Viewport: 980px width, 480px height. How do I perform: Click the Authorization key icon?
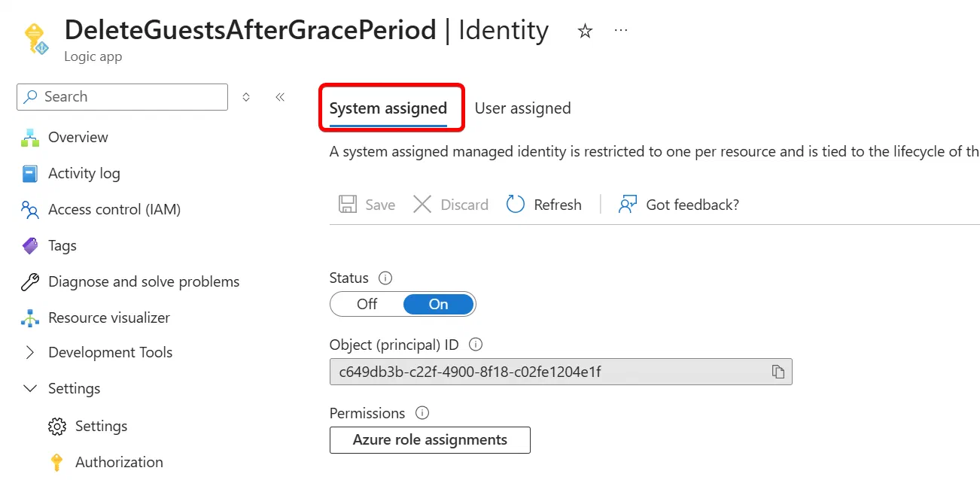point(56,462)
